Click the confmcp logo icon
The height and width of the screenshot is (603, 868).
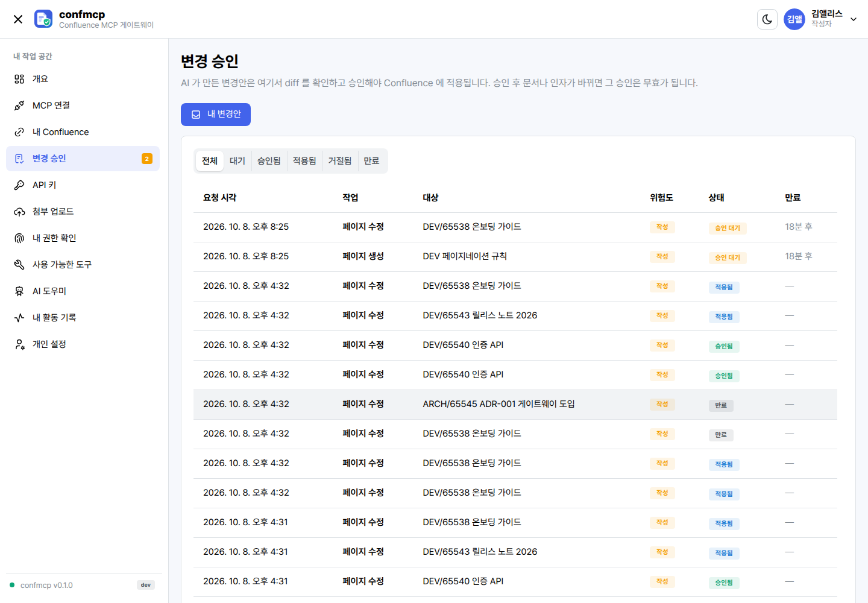coord(43,19)
